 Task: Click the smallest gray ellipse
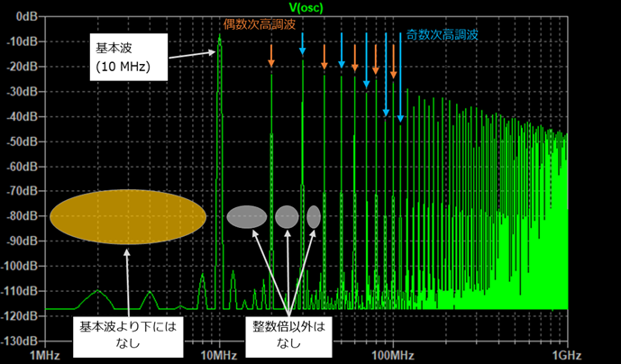point(314,217)
